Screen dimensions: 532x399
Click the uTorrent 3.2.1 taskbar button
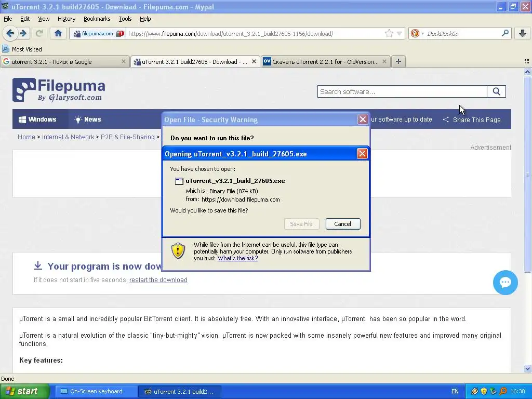180,392
